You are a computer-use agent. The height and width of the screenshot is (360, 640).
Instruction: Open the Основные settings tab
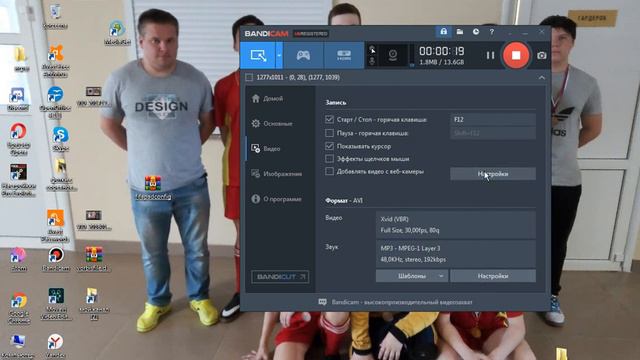280,123
